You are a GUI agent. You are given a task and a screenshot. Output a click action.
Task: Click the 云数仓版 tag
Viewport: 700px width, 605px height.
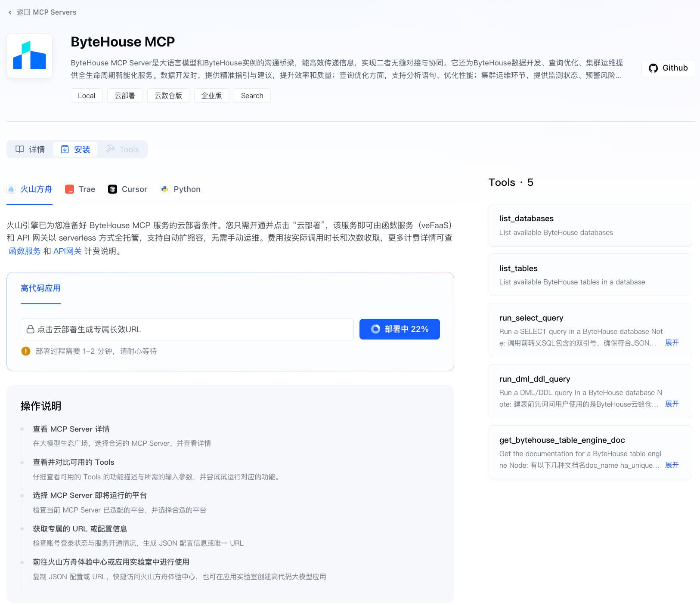pos(168,96)
